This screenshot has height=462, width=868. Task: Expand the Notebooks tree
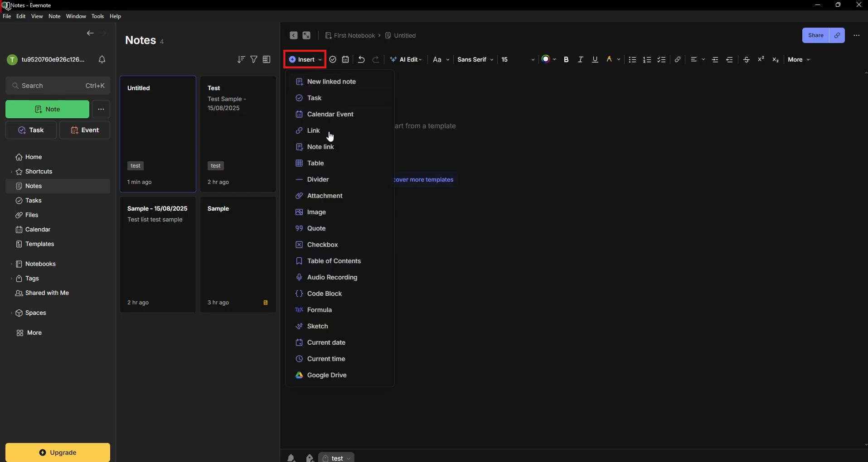pos(11,264)
